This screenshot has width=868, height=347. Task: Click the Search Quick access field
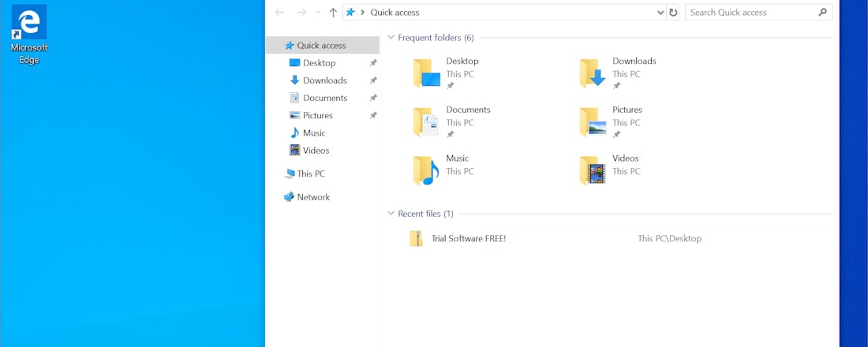(758, 12)
